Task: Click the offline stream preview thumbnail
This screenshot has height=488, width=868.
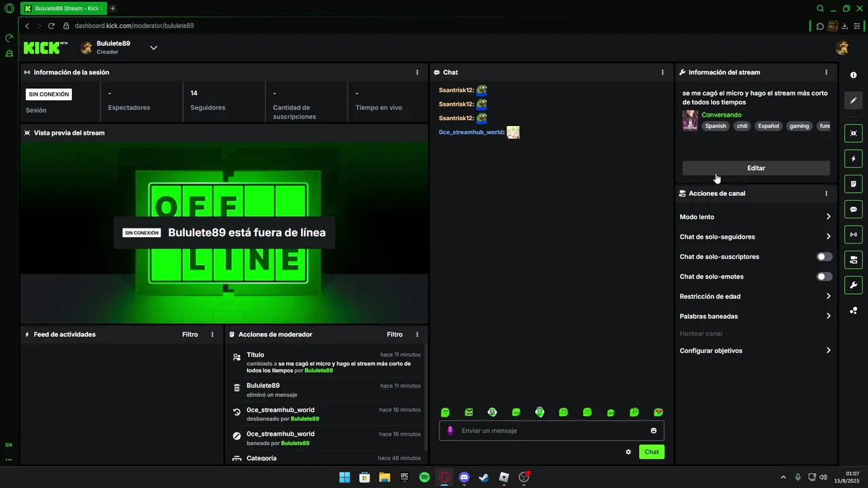Action: [x=224, y=232]
